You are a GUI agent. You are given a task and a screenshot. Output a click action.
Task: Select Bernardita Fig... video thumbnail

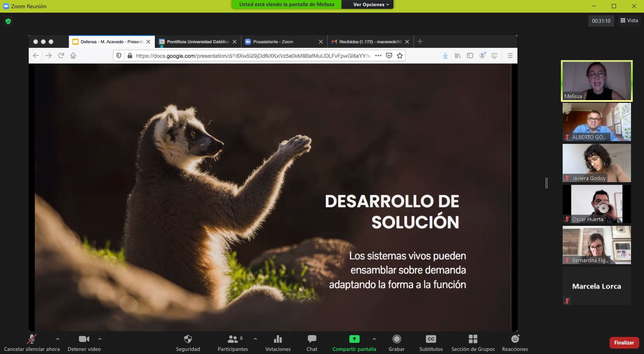pyautogui.click(x=597, y=245)
